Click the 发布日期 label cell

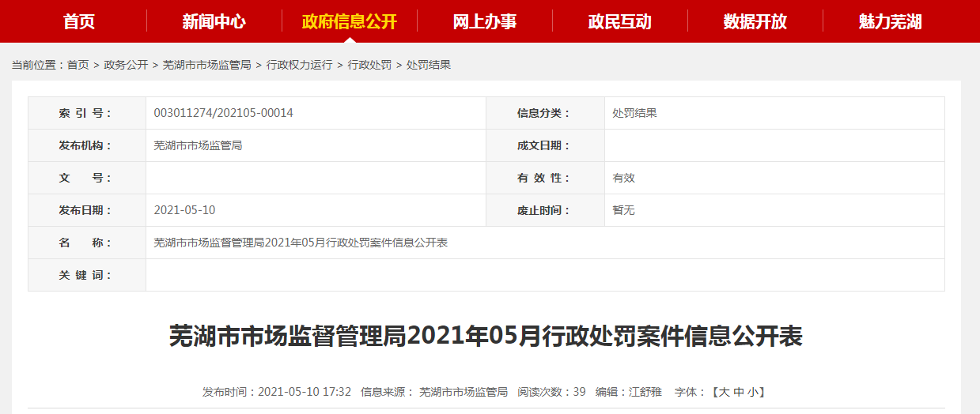[87, 210]
